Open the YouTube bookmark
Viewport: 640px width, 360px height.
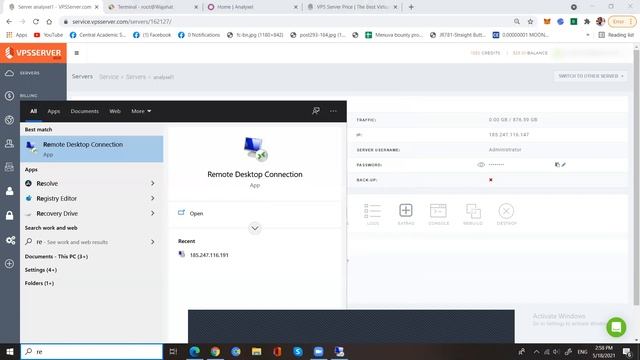(49, 35)
